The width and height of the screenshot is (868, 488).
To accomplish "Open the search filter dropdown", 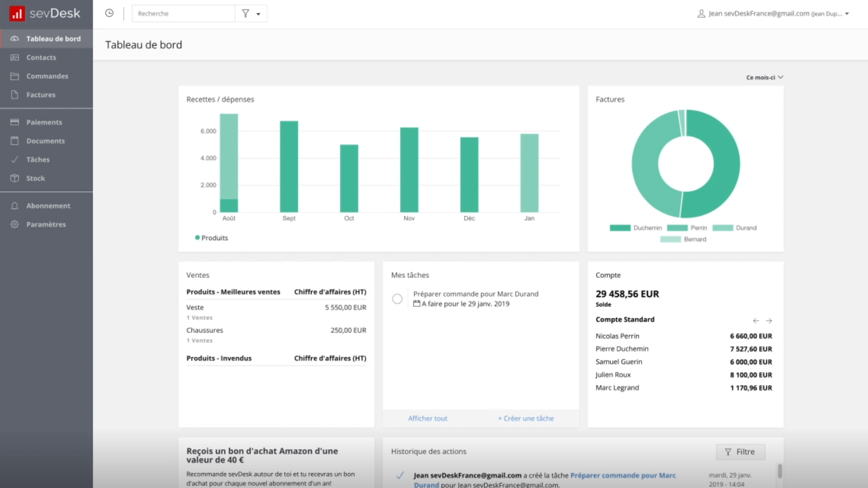I will [251, 13].
